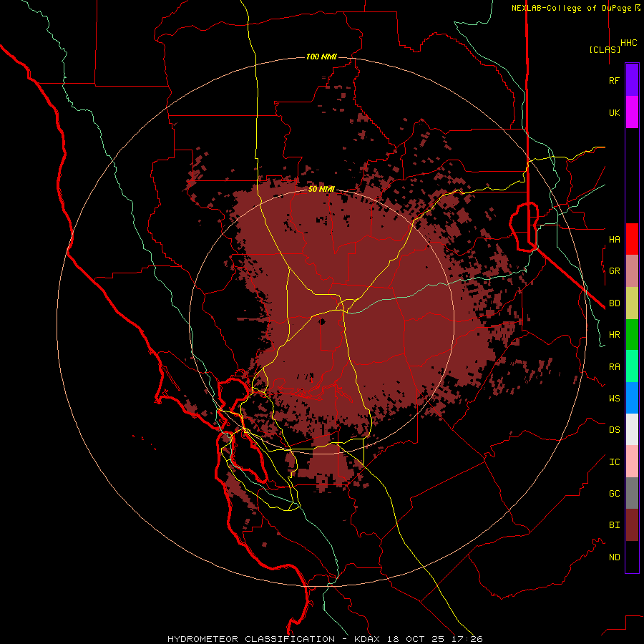Click the "HA" legend label
The image size is (644, 644).
[614, 239]
